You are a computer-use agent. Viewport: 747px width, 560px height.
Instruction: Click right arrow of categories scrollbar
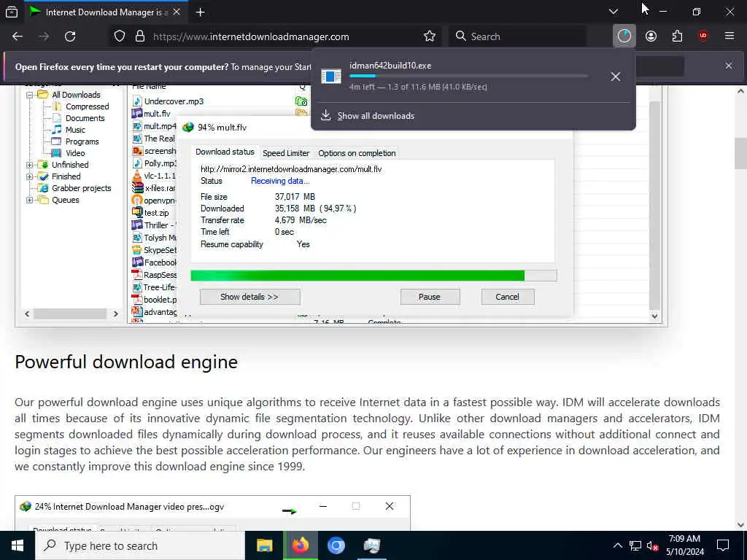coord(115,314)
